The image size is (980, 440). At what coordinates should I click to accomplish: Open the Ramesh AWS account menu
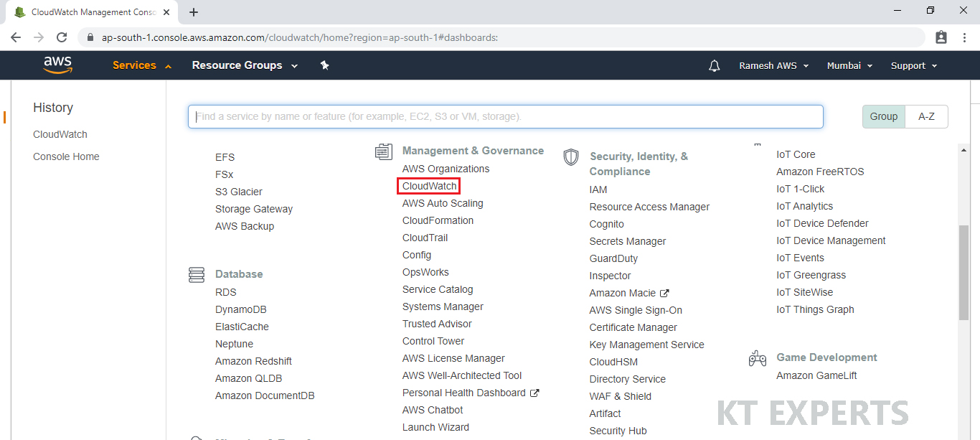pos(774,65)
